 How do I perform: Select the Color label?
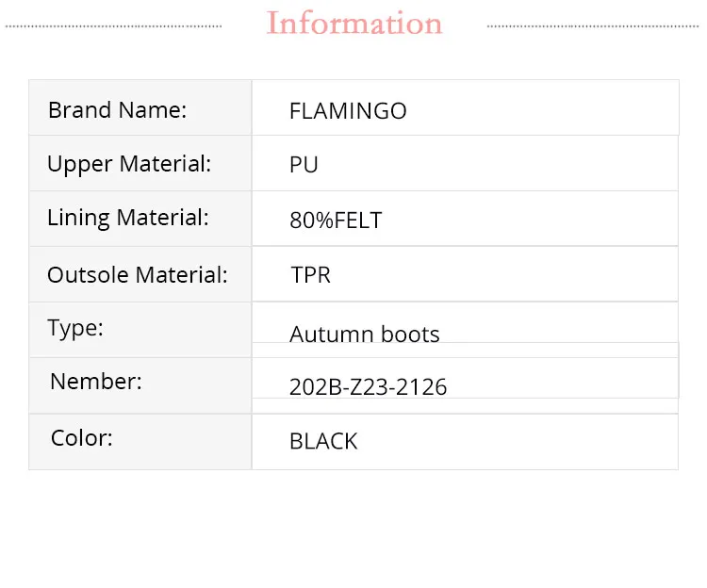[x=82, y=438]
